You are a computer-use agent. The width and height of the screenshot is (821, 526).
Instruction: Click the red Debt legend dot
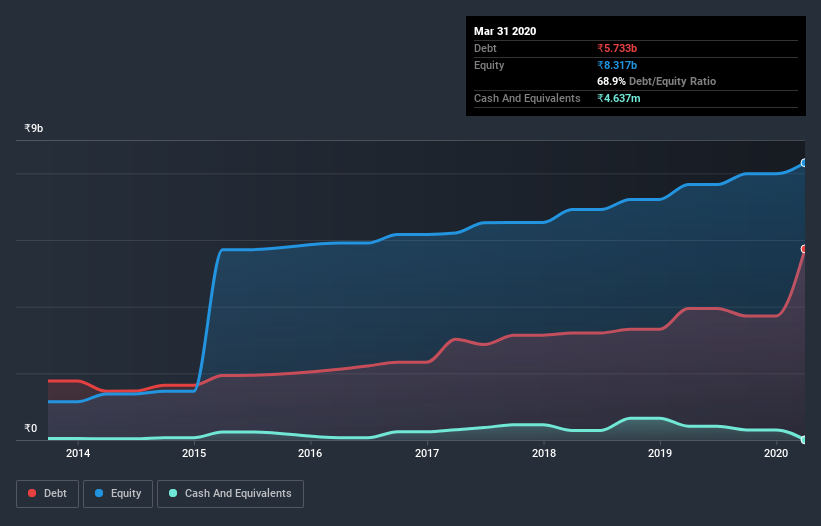(x=32, y=493)
